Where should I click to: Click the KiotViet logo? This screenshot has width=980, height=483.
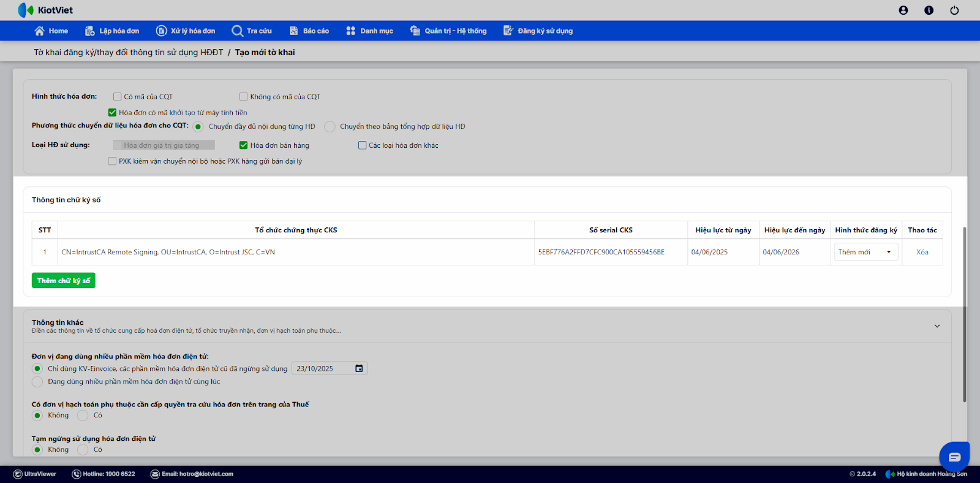[45, 10]
